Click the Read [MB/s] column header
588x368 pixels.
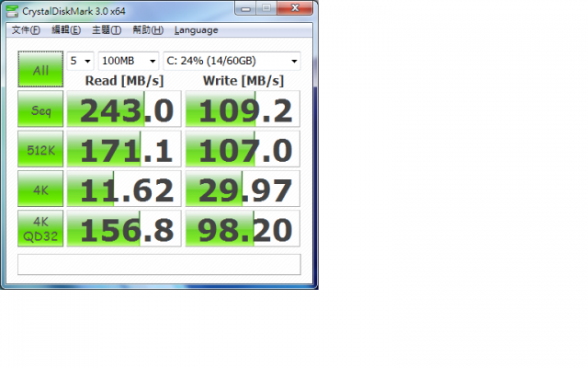(x=124, y=81)
